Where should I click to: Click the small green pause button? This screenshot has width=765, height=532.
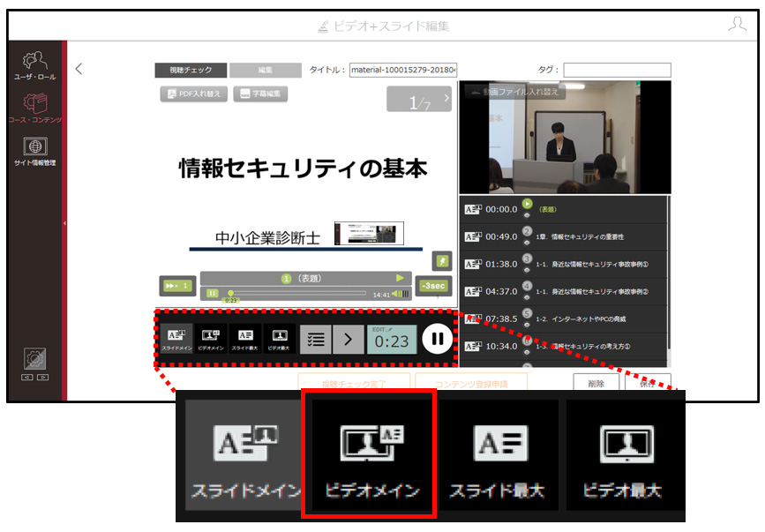[x=213, y=293]
